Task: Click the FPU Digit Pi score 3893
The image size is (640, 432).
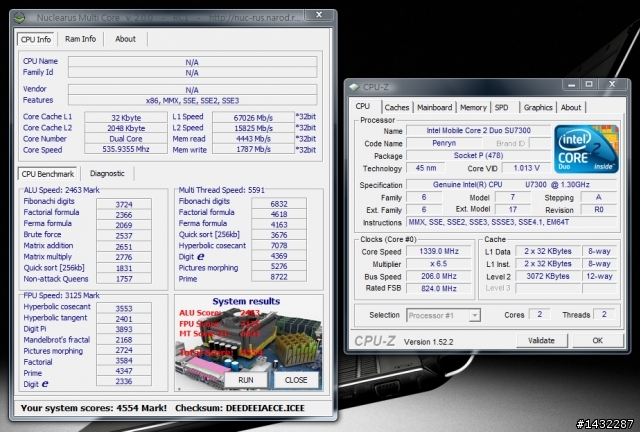Action: (124, 329)
